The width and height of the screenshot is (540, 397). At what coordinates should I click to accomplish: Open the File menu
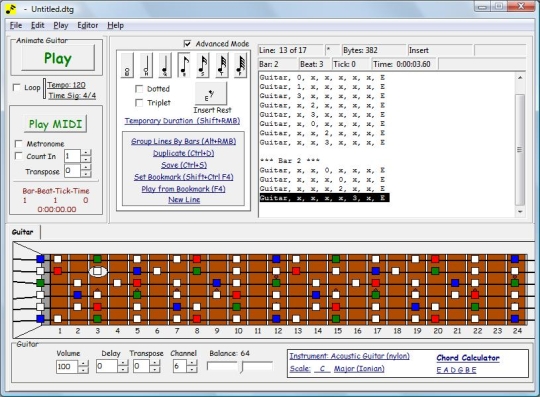(x=16, y=25)
